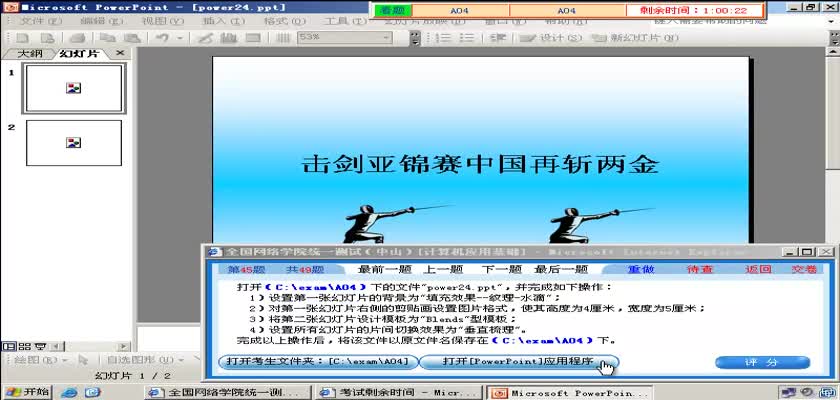Toggle the Bullets list icon
The height and width of the screenshot is (400, 840).
(467, 38)
